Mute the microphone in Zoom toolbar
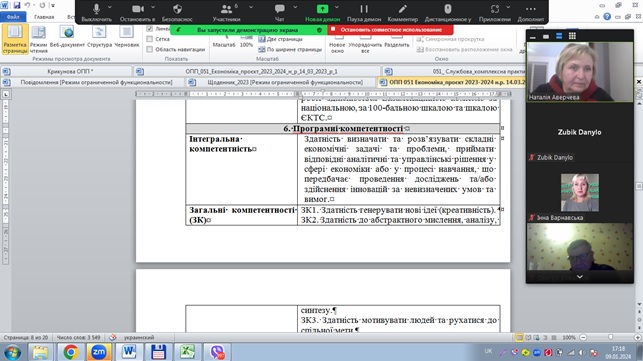This screenshot has width=643, height=361. tap(96, 12)
